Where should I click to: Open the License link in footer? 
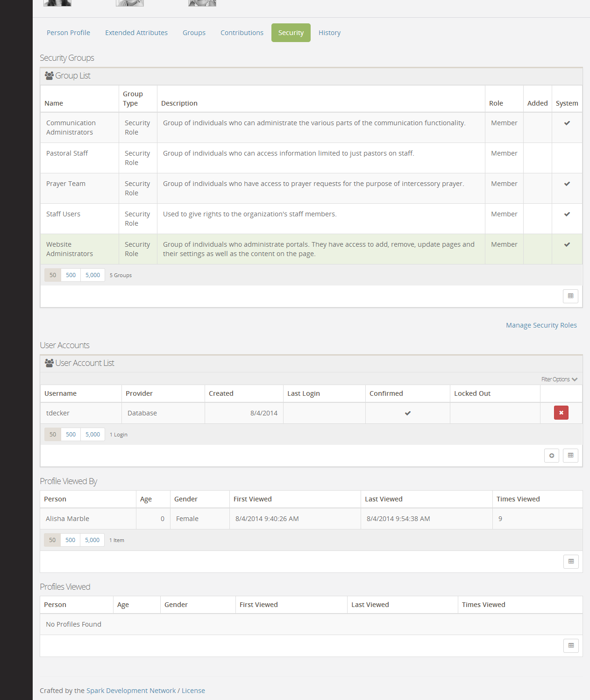tap(193, 691)
